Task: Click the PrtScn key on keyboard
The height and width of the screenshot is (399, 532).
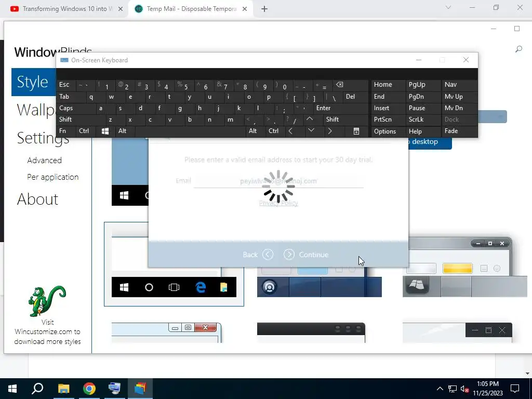Action: click(x=388, y=119)
